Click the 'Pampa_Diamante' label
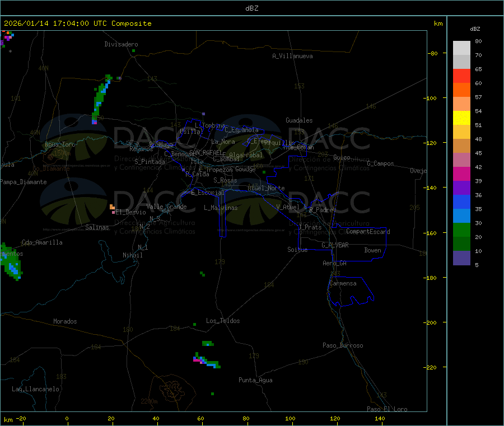 tap(24, 182)
